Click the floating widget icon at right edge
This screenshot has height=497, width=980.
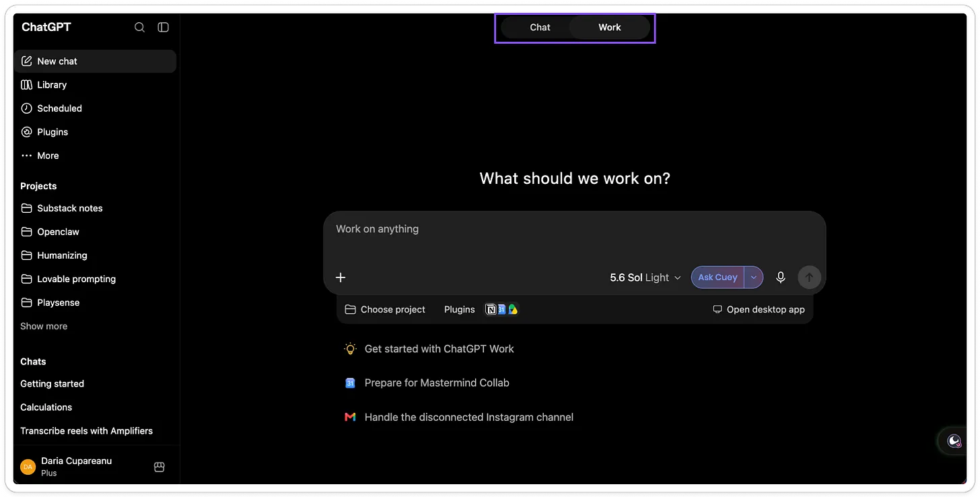[954, 442]
